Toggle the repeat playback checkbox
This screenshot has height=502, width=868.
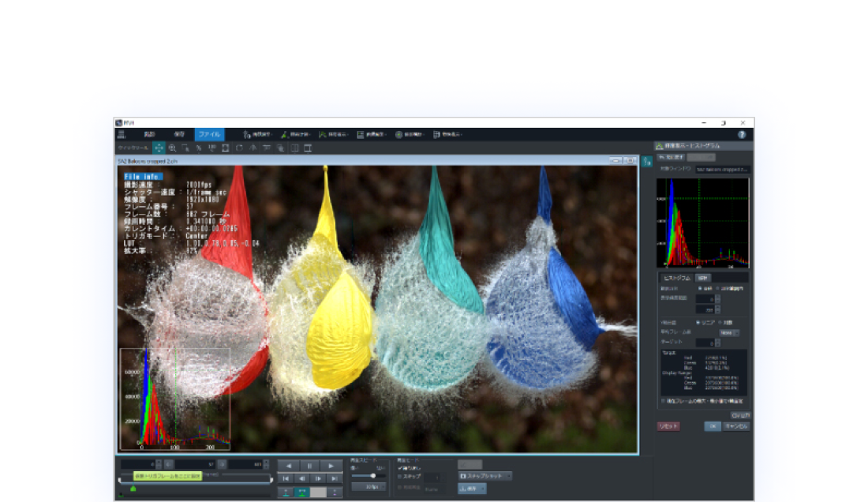pyautogui.click(x=400, y=467)
